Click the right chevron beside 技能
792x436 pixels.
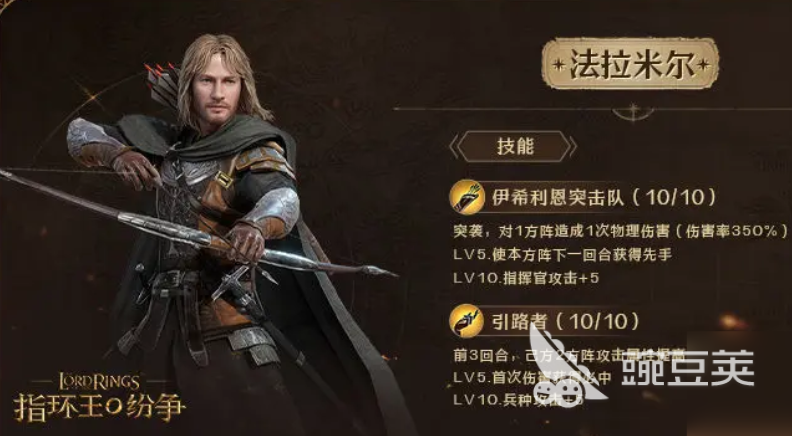coord(572,147)
